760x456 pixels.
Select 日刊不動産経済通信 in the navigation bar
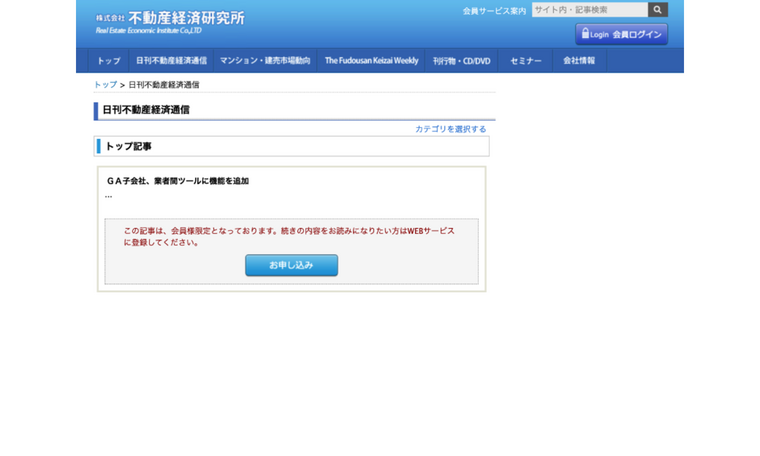point(171,61)
